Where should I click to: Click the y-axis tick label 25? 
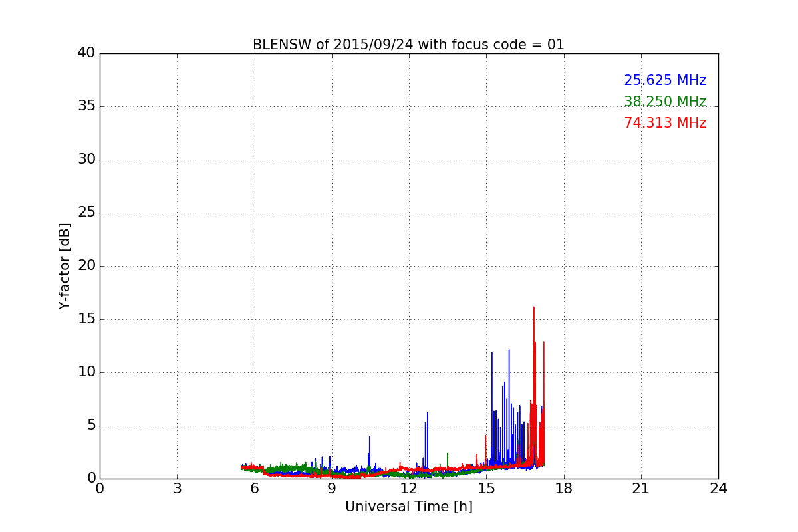[x=86, y=213]
